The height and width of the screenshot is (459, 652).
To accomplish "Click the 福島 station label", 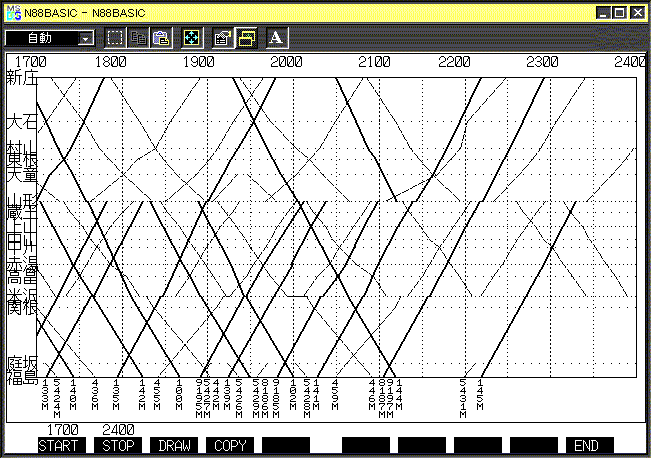I will 21,378.
